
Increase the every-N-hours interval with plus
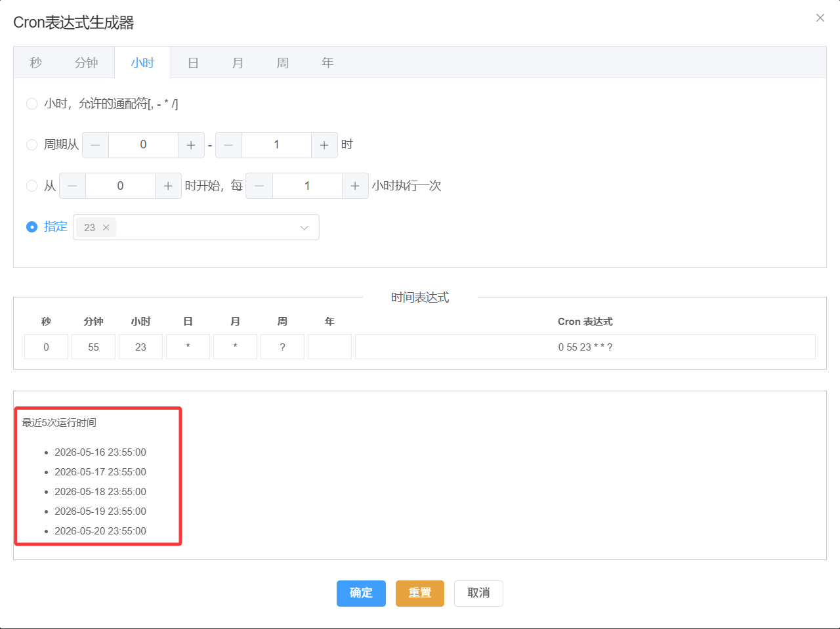pos(355,186)
